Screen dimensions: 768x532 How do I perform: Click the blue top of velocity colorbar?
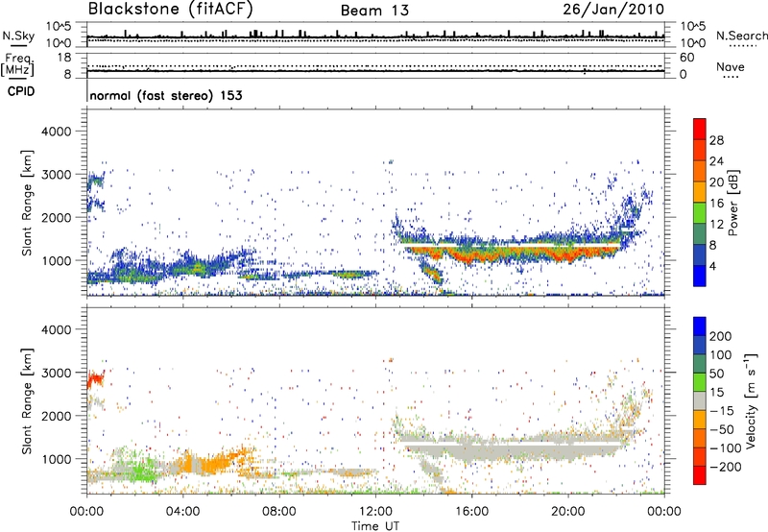click(700, 326)
